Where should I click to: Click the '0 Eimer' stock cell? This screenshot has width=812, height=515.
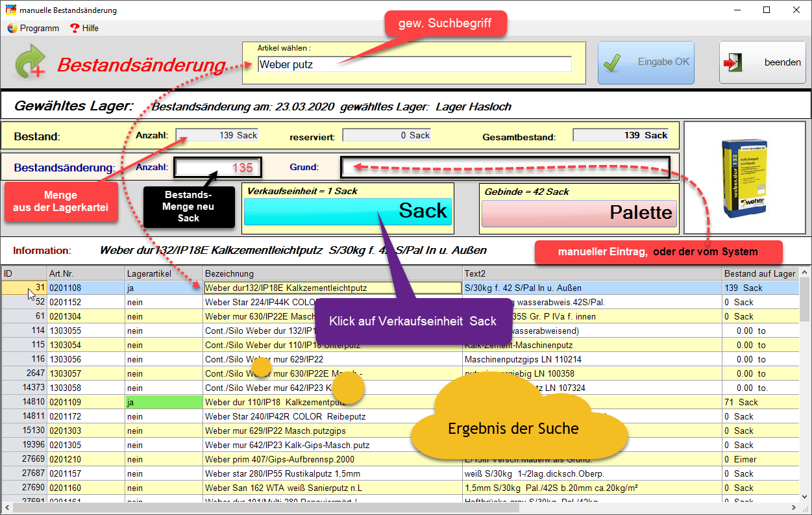click(761, 459)
